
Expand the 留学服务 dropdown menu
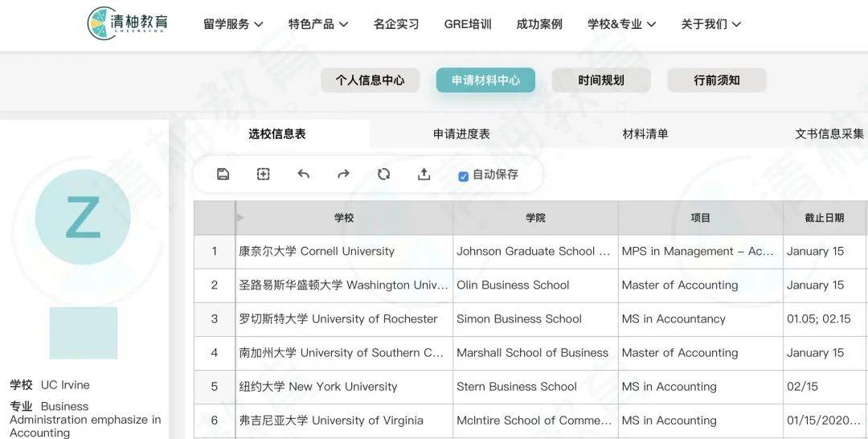tap(233, 24)
